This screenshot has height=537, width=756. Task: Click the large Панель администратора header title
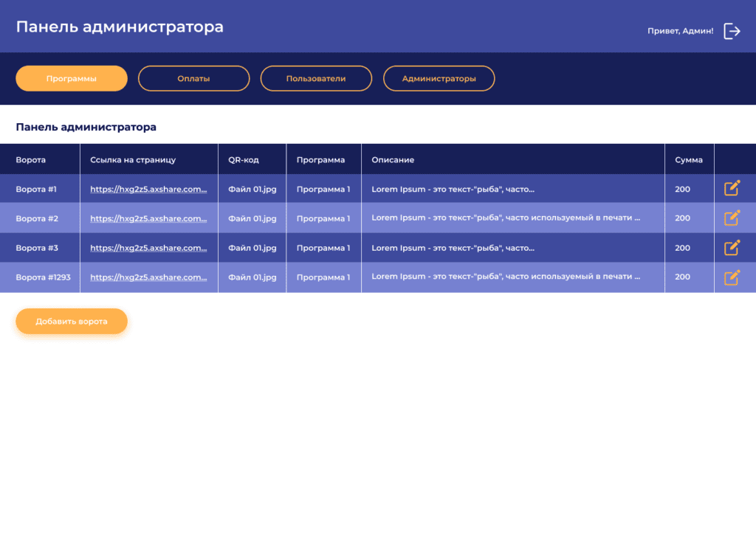120,27
